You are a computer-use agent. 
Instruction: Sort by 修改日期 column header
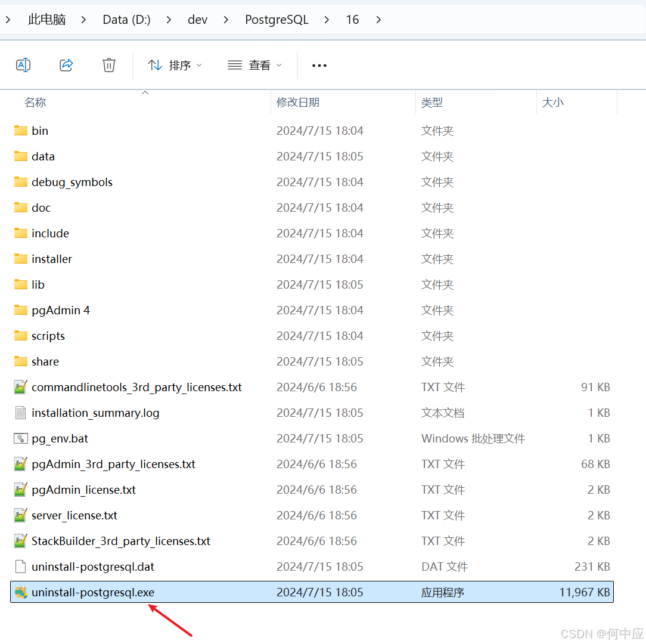click(x=298, y=102)
